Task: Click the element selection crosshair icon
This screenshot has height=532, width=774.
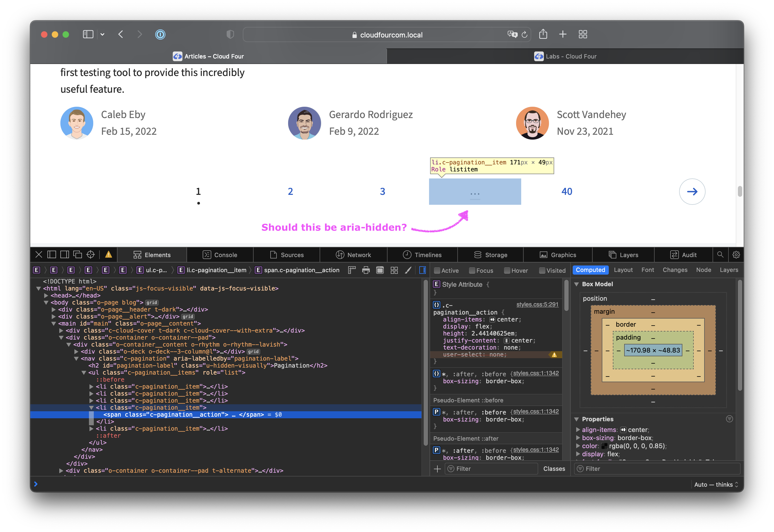Action: click(90, 255)
